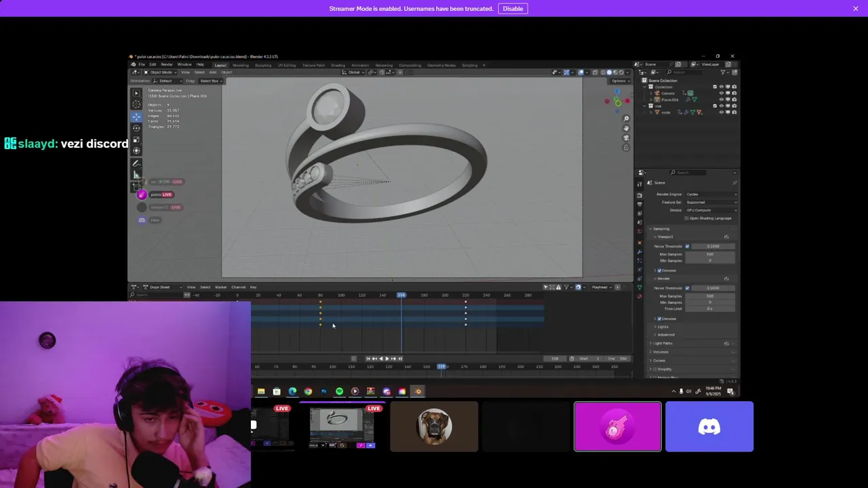Switch to the Shading workspace tab
The width and height of the screenshot is (868, 488).
pyautogui.click(x=338, y=65)
